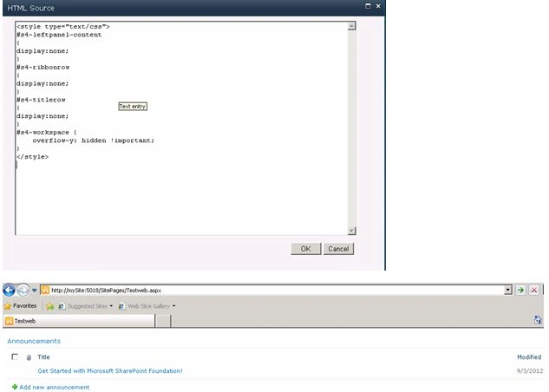Close the HTML Source dialog

click(x=378, y=6)
